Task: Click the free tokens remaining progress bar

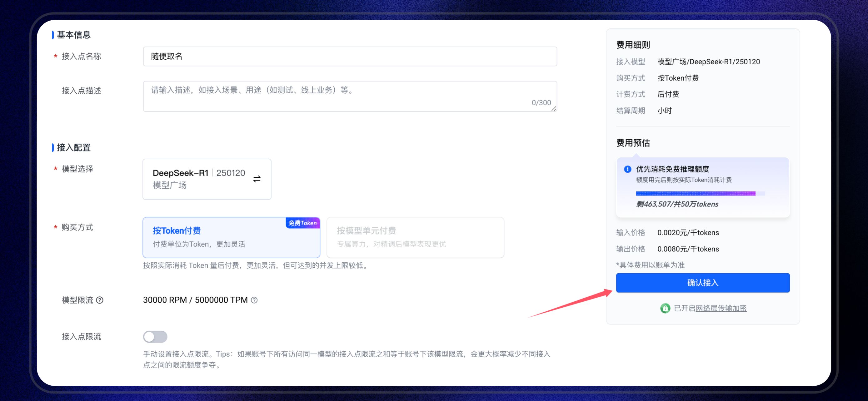Action: tap(700, 193)
